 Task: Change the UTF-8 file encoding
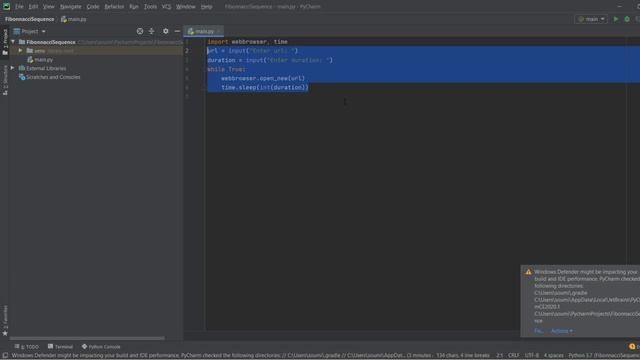point(531,356)
